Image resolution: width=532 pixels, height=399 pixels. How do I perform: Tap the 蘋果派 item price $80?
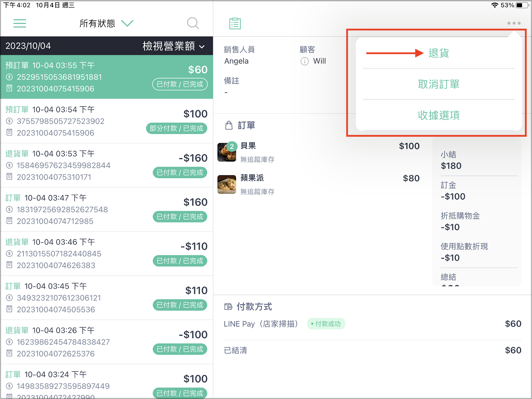coord(411,178)
